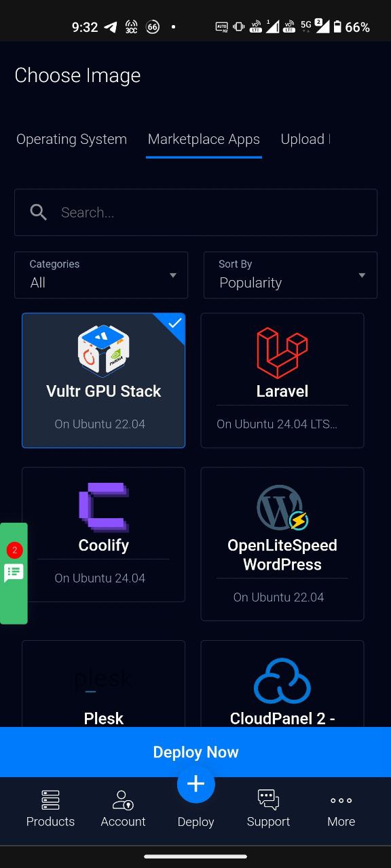Screen dimensions: 391x868
Task: Open the Categories dropdown
Action: (x=101, y=275)
